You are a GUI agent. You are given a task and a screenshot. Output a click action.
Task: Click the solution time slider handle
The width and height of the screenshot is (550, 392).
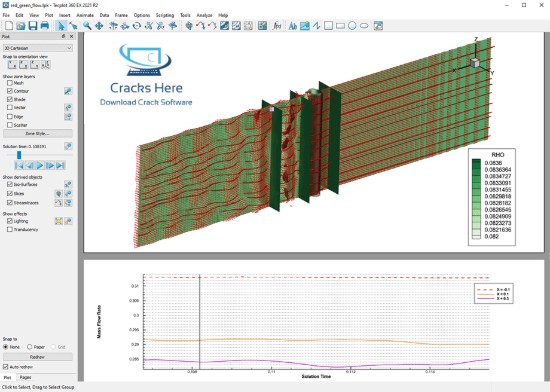pyautogui.click(x=19, y=155)
